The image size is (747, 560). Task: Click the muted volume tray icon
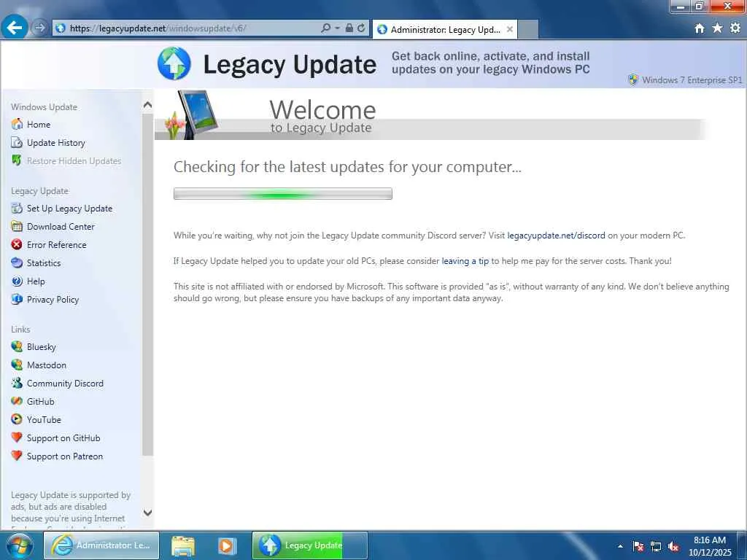point(673,546)
